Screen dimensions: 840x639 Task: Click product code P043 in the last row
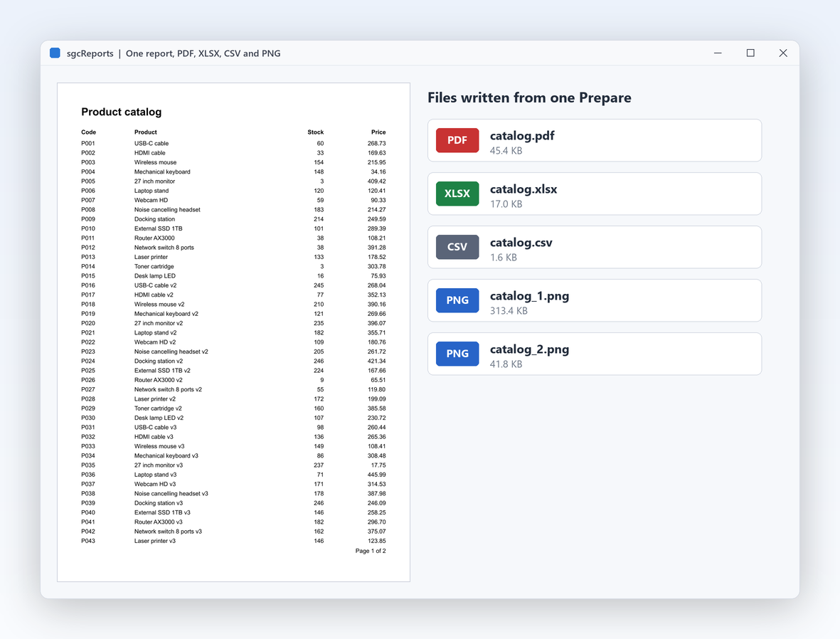point(88,542)
